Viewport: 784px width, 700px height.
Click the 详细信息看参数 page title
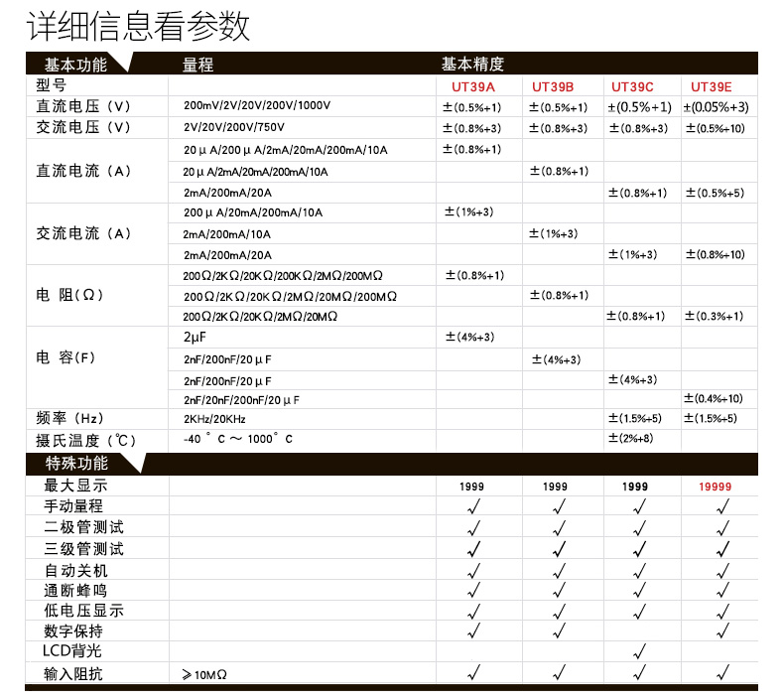[x=138, y=26]
